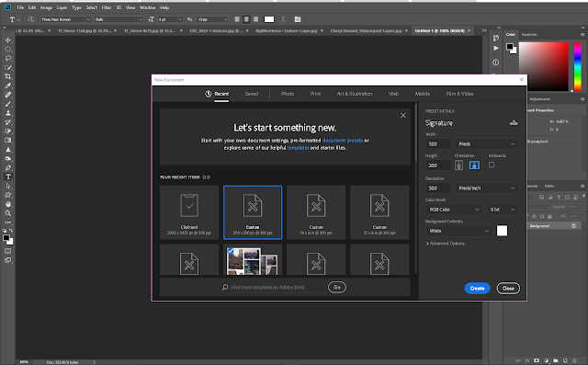
Task: Select the Pen tool
Action: [x=8, y=167]
